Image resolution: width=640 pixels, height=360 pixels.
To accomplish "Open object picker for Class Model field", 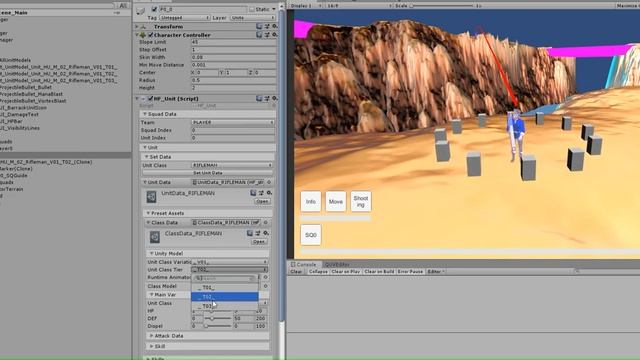I will (265, 286).
